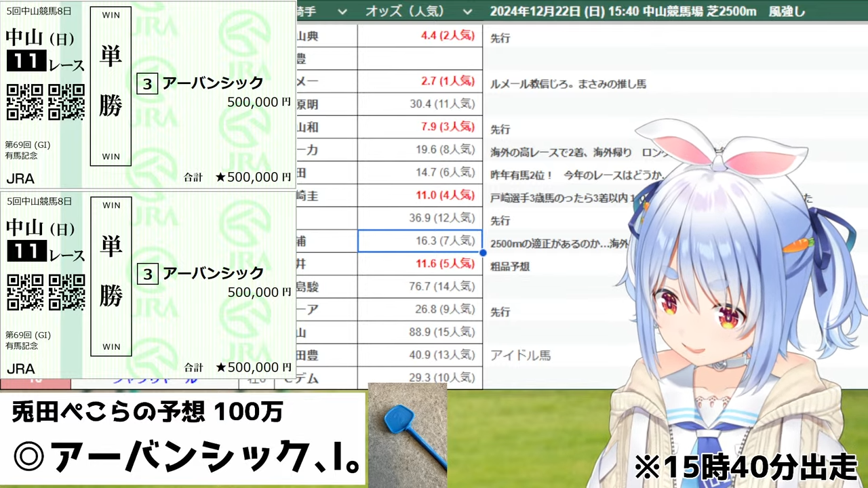Click the 合計 ★500,000円 total on bottom ticket
868x488 pixels.
tap(237, 367)
